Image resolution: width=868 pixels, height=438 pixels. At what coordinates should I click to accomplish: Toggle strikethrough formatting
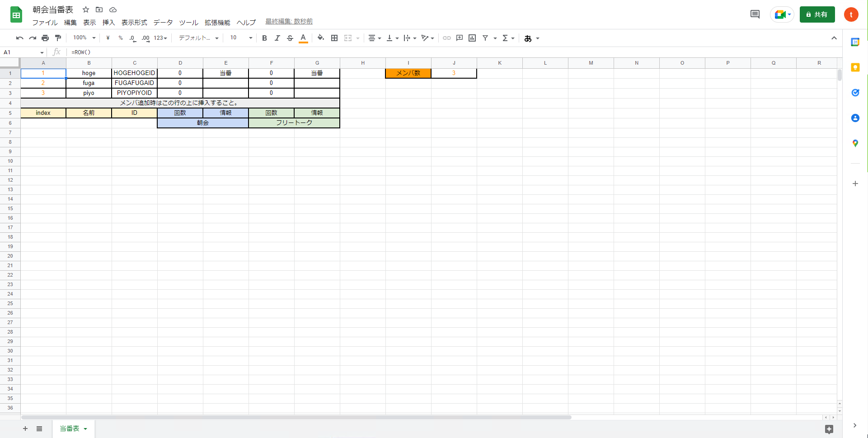290,38
